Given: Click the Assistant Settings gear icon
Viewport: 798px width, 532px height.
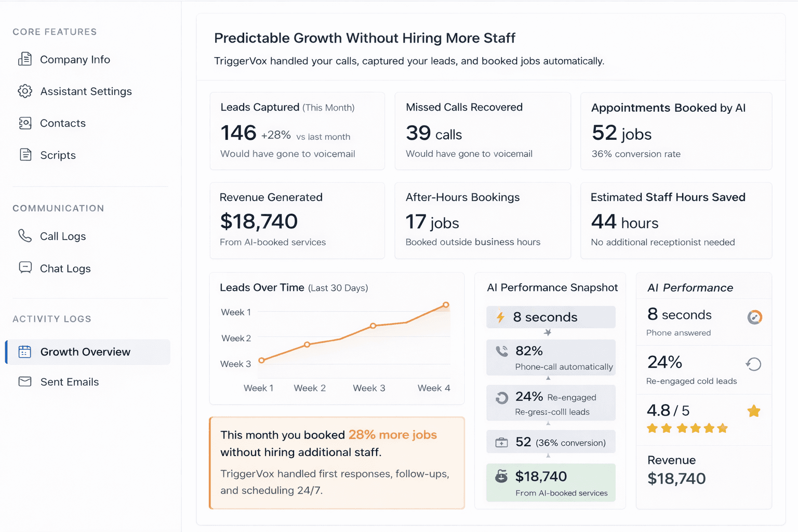Looking at the screenshot, I should coord(24,91).
